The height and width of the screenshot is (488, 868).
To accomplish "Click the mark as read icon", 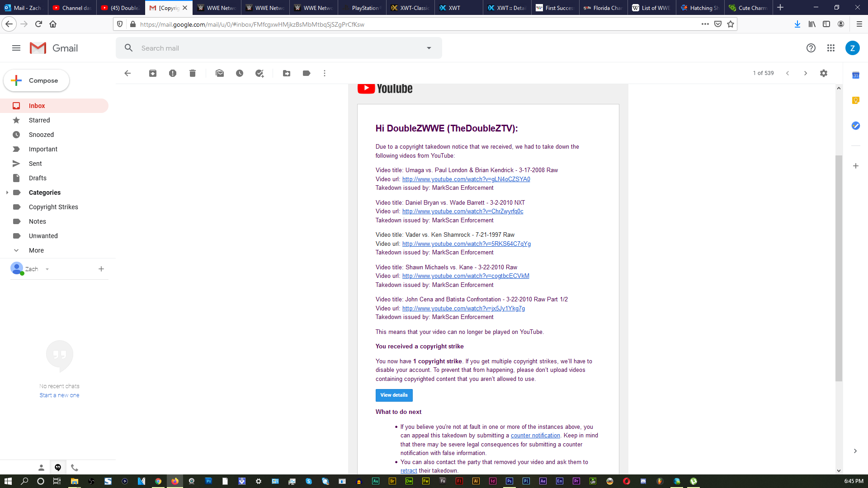I will pos(219,73).
